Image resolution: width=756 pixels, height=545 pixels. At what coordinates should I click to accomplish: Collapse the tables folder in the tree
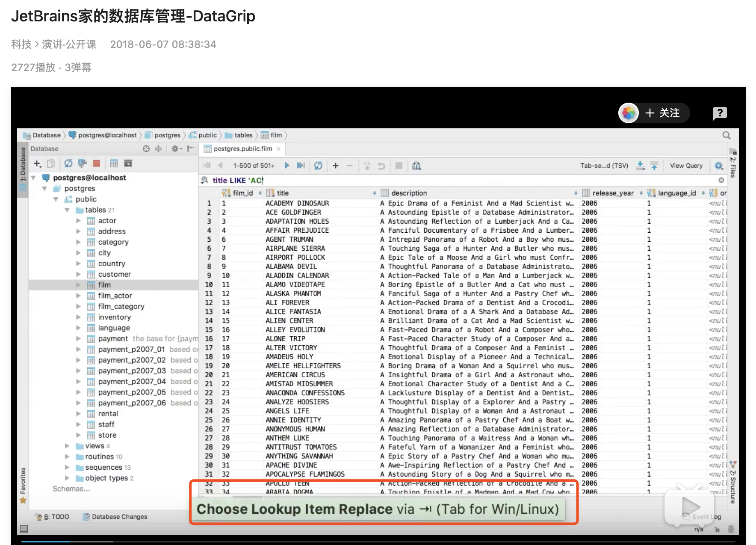click(x=67, y=210)
